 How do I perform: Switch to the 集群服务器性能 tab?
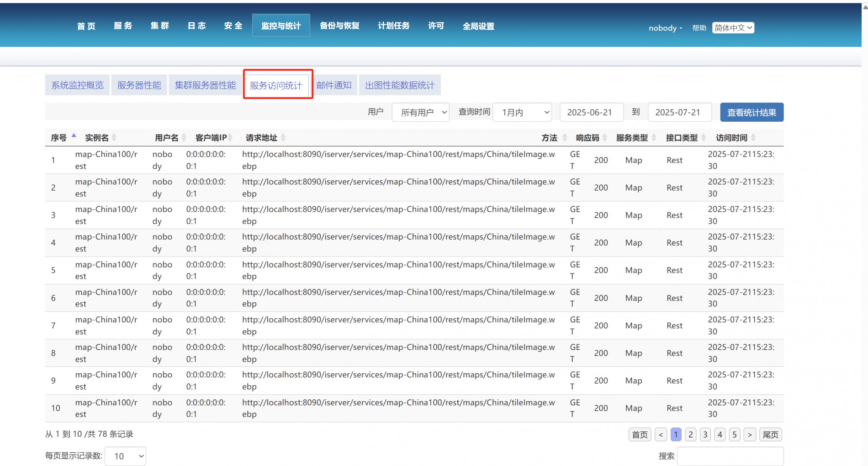(x=205, y=85)
